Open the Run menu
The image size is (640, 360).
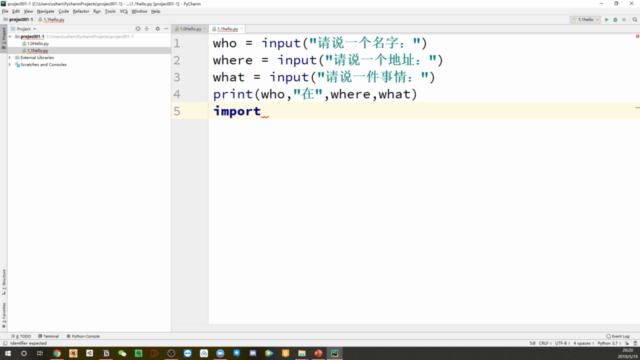[x=97, y=11]
